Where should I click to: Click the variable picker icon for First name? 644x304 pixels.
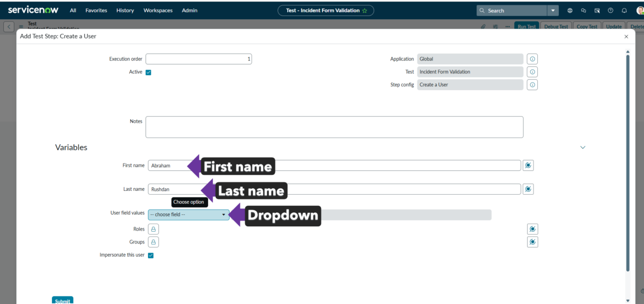coord(528,166)
